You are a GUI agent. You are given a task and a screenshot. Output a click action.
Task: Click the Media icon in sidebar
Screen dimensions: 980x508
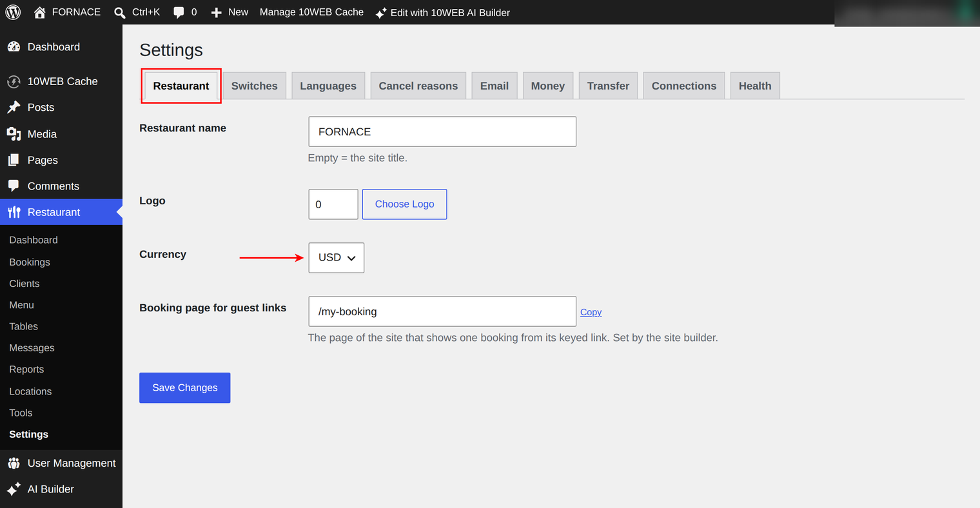click(x=14, y=134)
